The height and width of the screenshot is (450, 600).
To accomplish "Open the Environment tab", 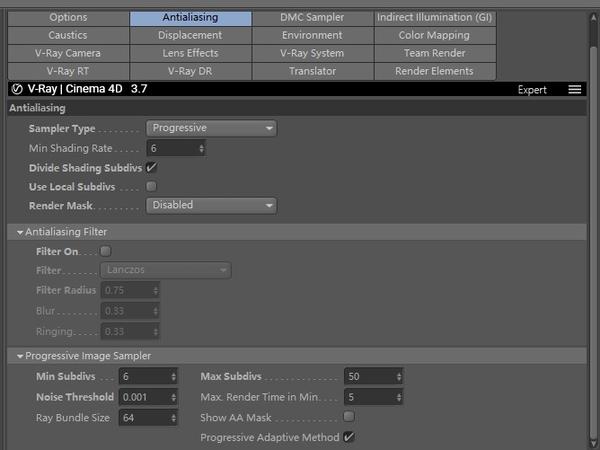I will [x=313, y=35].
